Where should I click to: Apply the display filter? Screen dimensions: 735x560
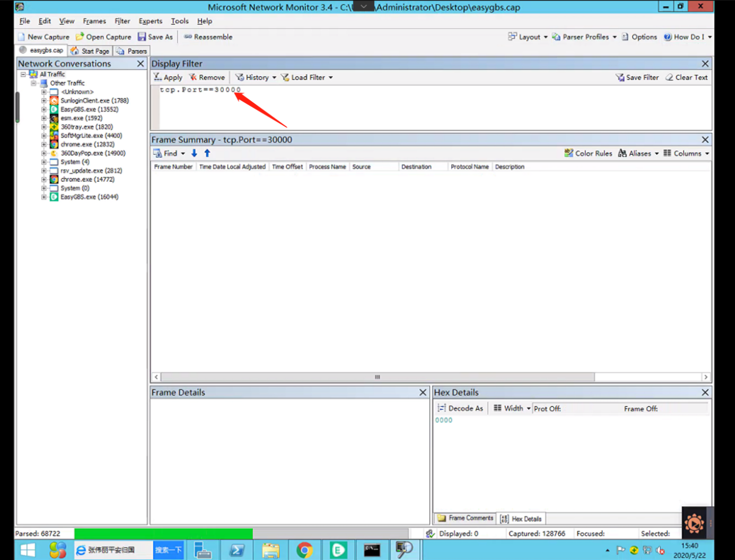pos(168,77)
